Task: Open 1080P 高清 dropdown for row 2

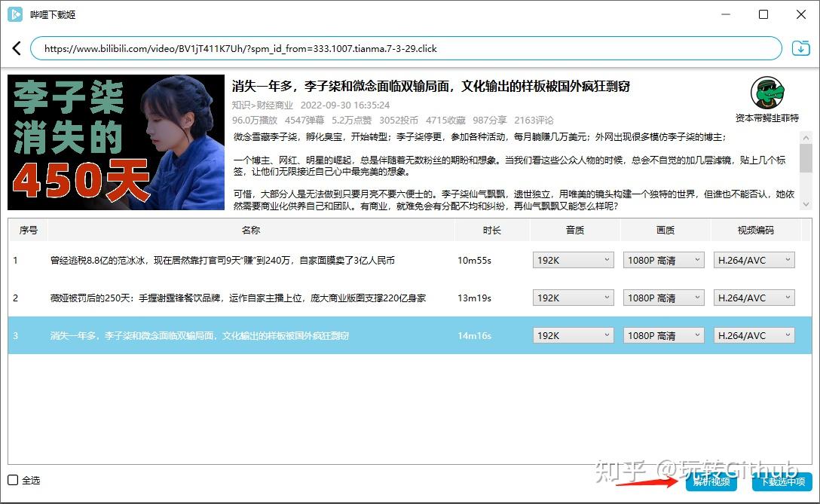Action: coord(664,298)
